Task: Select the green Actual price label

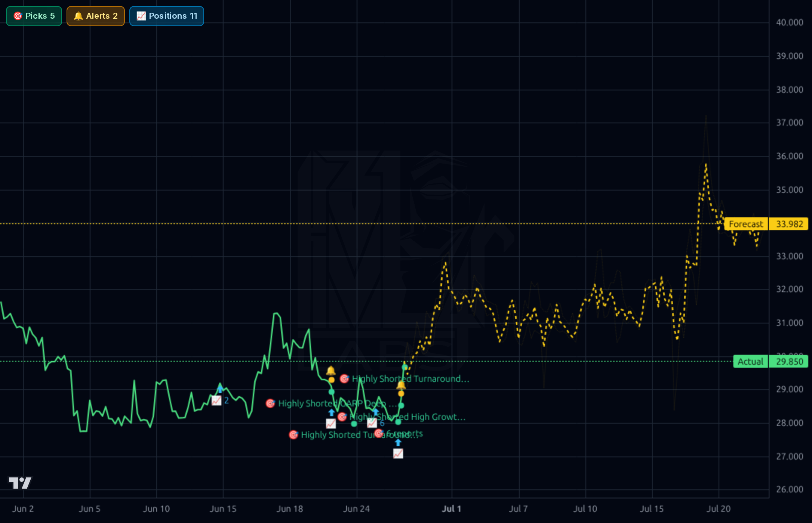Action: [750, 362]
